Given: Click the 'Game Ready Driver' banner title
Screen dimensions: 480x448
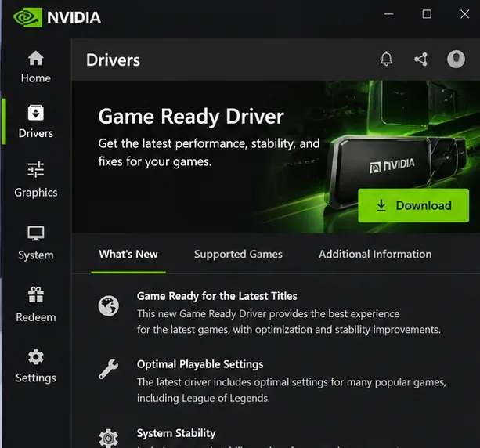Looking at the screenshot, I should point(191,117).
